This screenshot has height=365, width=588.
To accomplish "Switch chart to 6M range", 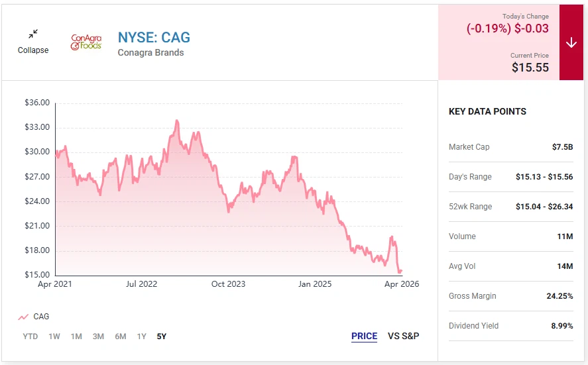I will [120, 337].
